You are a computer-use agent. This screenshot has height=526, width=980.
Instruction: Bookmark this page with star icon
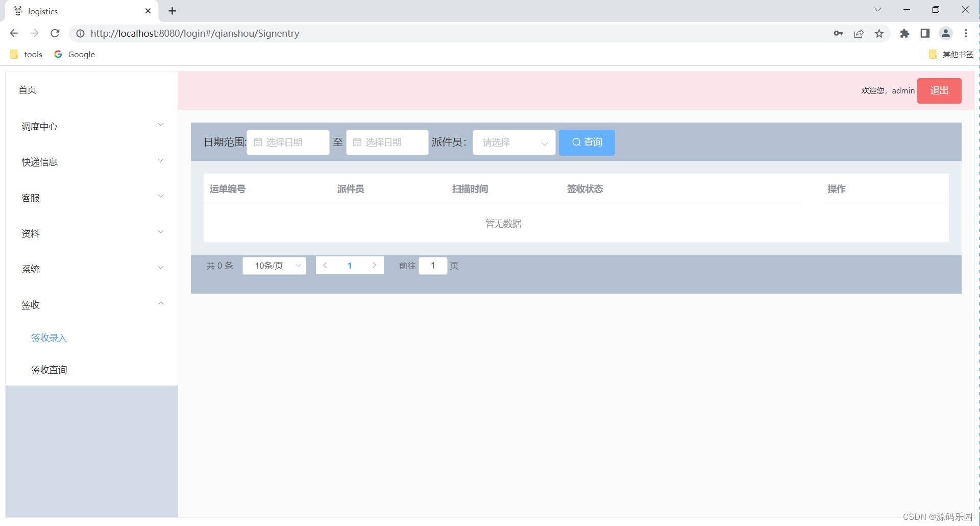[879, 33]
